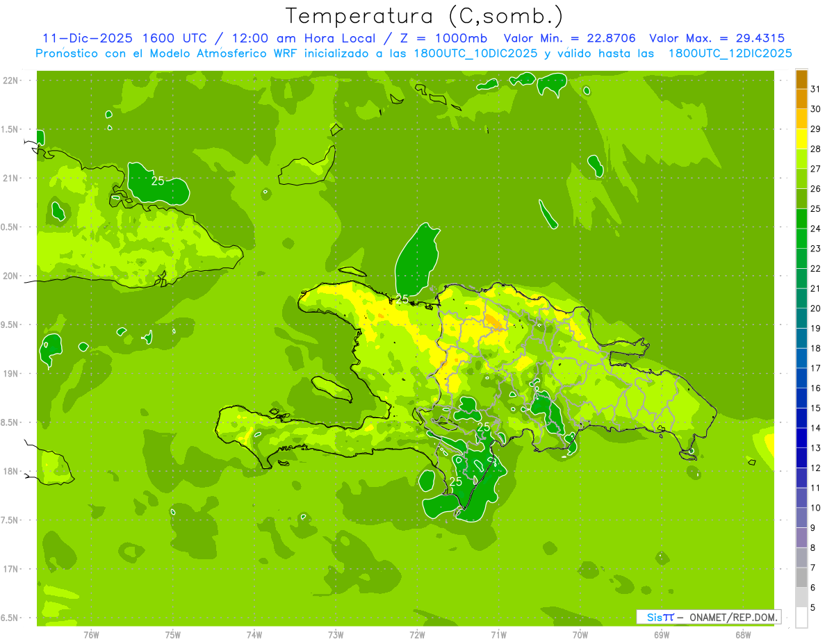Click the 74W longitude axis label

pos(254,635)
